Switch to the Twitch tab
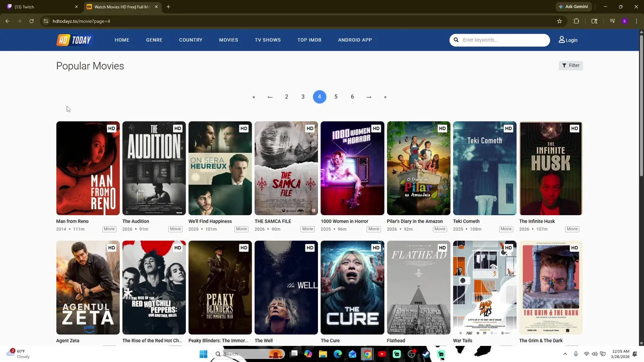 [x=40, y=7]
